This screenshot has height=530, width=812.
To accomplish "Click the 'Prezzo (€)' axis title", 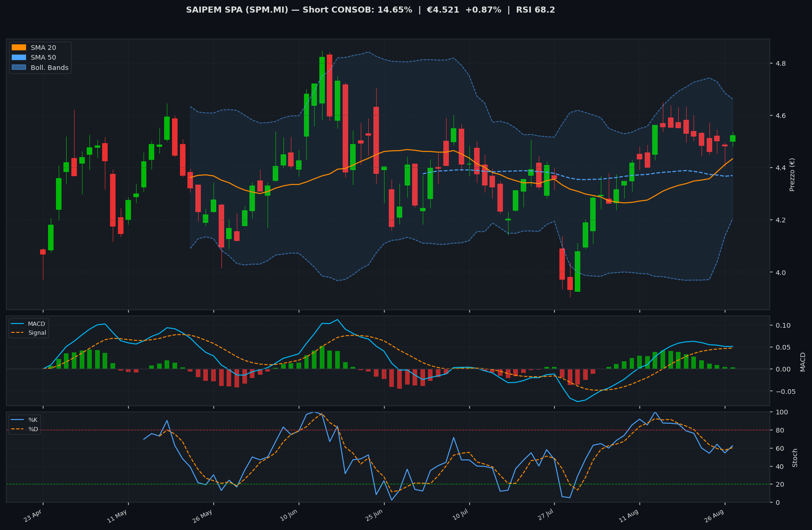I will (x=792, y=174).
